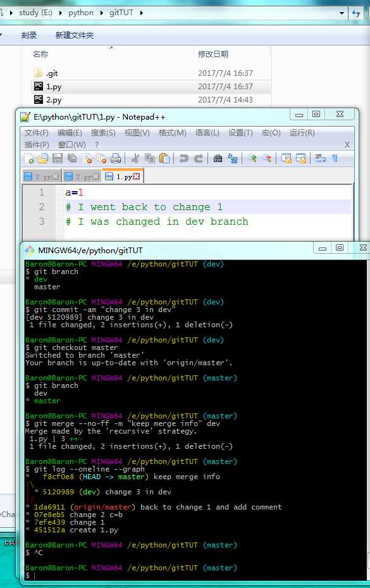Open the ? help menu
370x588 pixels.
pos(97,145)
